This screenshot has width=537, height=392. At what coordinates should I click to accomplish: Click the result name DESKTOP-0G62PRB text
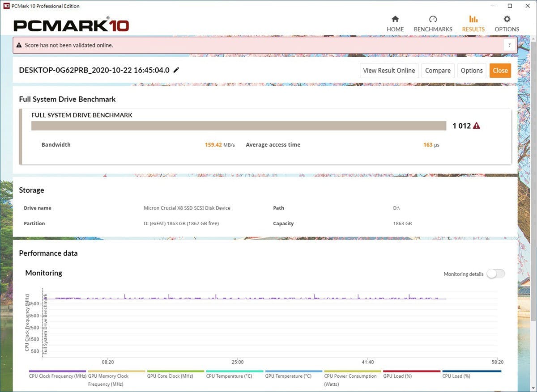pos(94,70)
